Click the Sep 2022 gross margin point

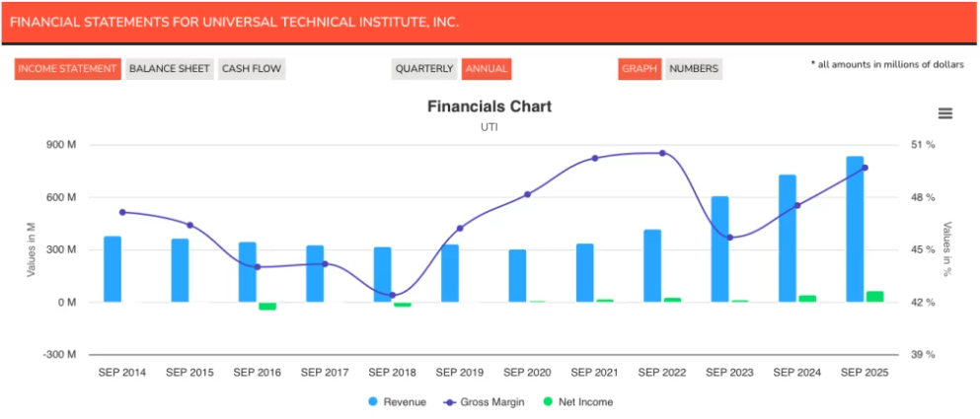click(x=662, y=153)
